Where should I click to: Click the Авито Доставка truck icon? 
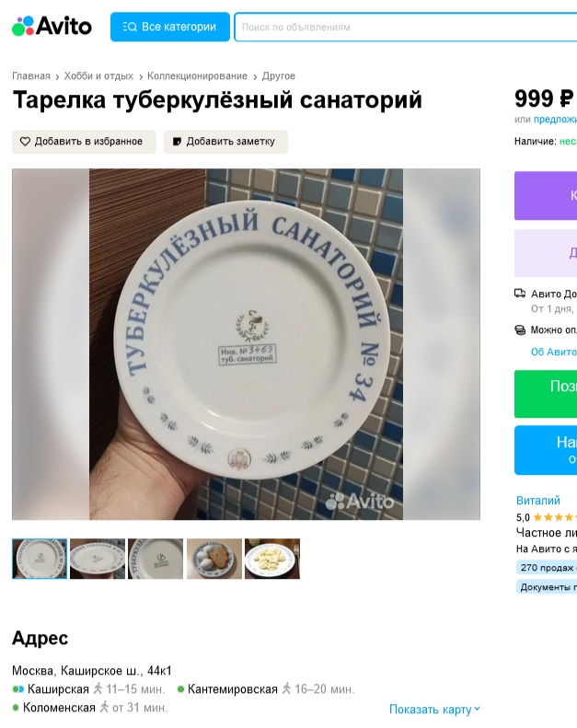click(520, 294)
